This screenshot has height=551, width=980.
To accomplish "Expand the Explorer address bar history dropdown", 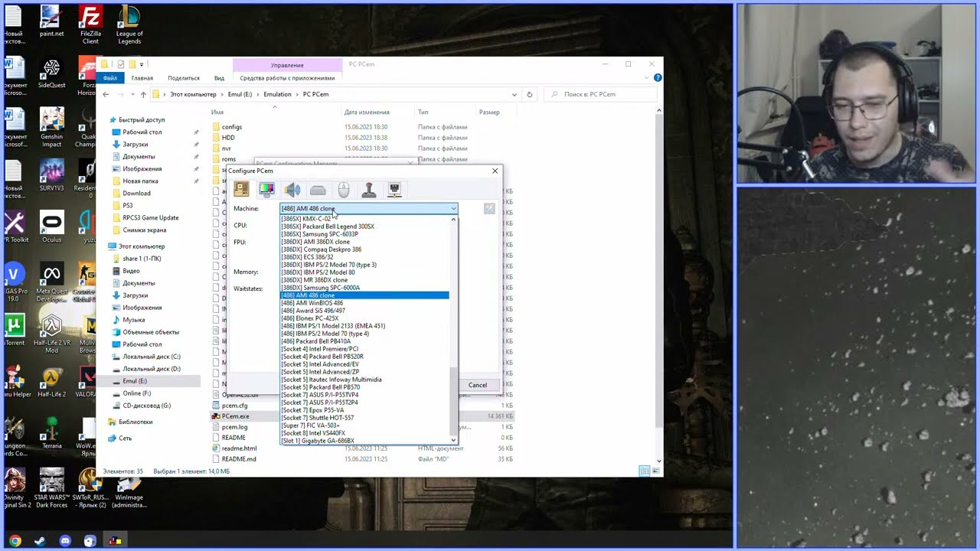I will coord(514,94).
